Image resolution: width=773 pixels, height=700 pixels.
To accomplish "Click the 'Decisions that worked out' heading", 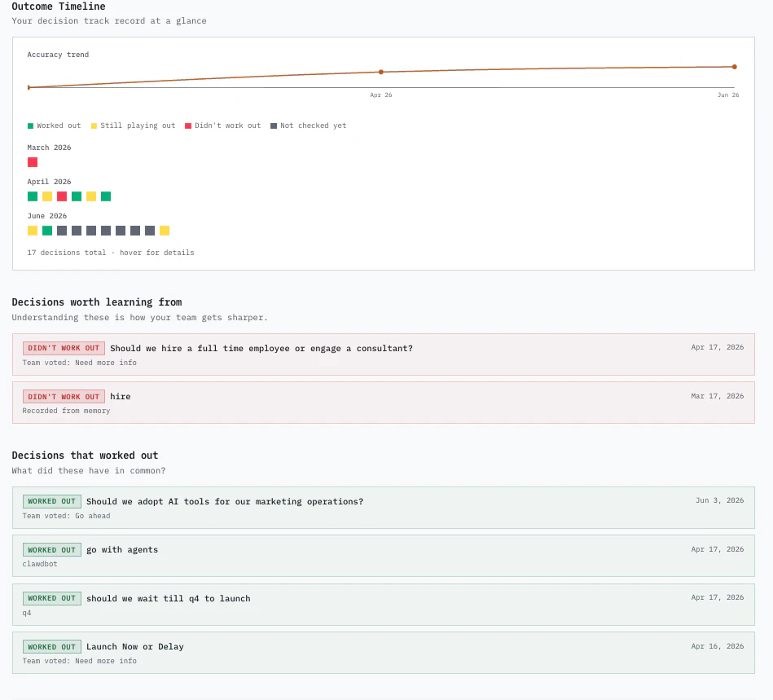I will click(85, 456).
